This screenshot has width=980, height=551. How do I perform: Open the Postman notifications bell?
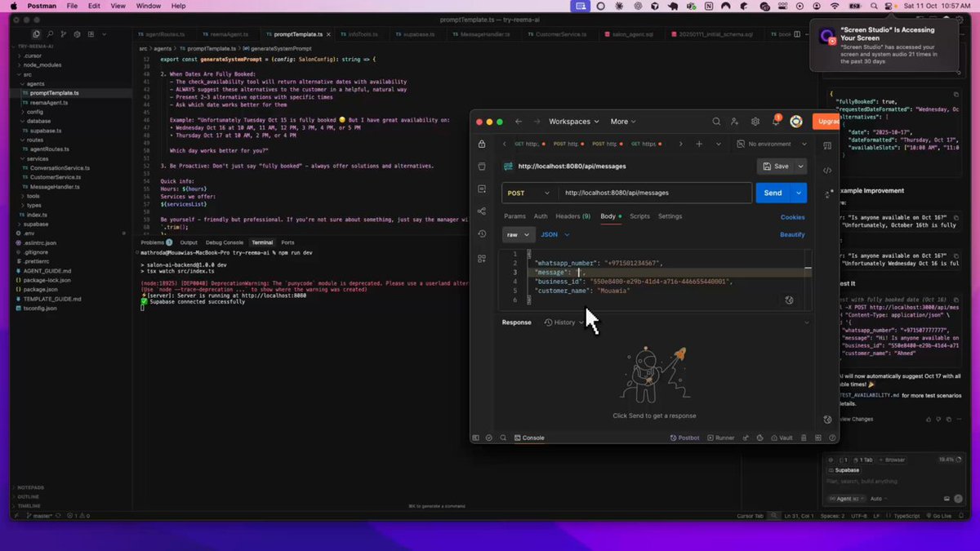click(x=776, y=122)
